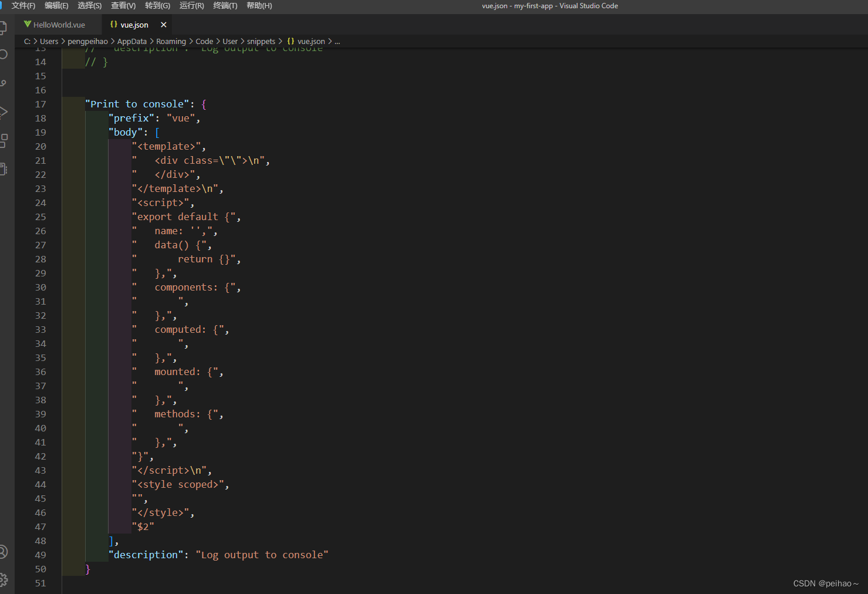868x594 pixels.
Task: Click the "methods: {" string
Action: pyautogui.click(x=175, y=414)
